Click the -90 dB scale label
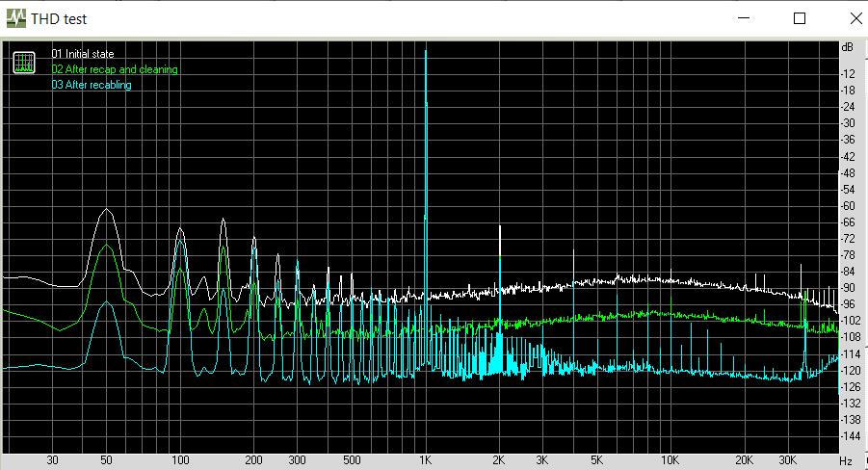The width and height of the screenshot is (868, 470). coord(848,288)
